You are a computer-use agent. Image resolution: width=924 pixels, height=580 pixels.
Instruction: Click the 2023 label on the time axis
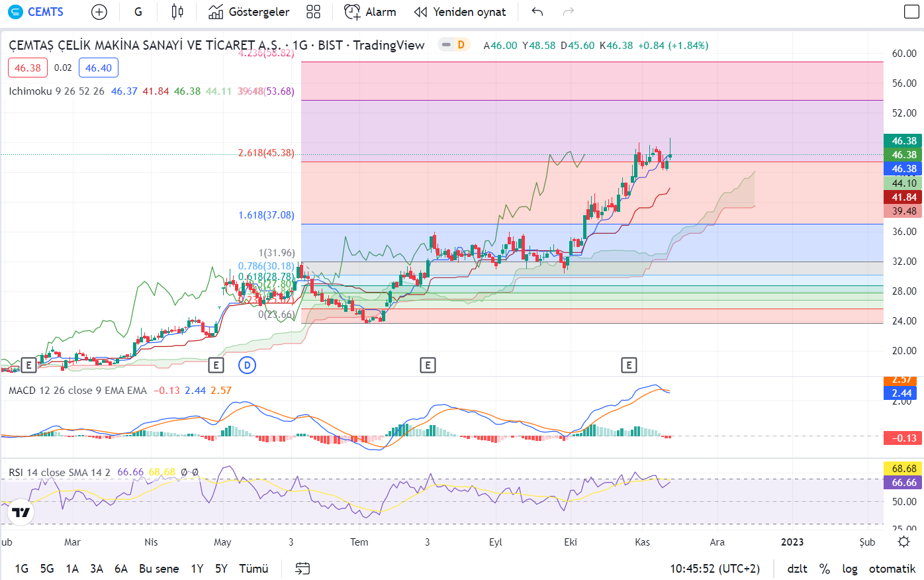(x=792, y=542)
